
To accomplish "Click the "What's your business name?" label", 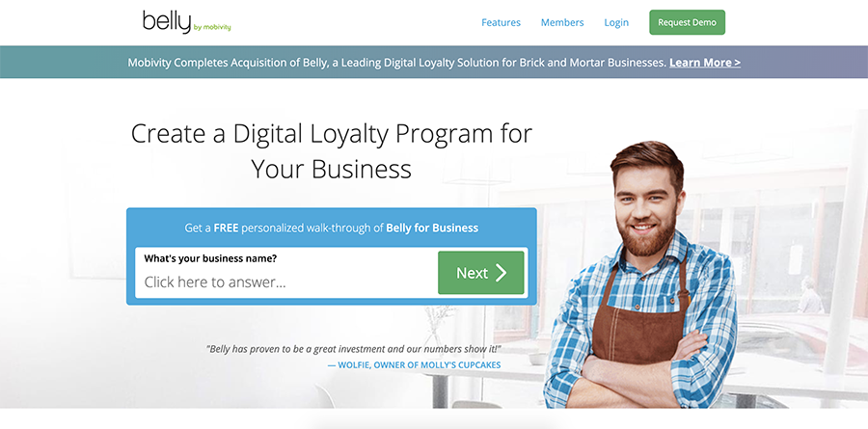I will click(210, 258).
